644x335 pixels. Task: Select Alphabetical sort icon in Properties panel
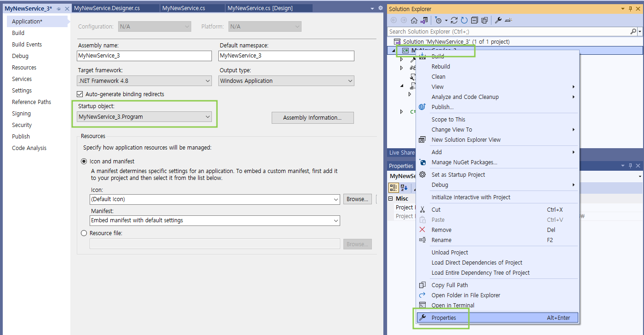coord(404,188)
